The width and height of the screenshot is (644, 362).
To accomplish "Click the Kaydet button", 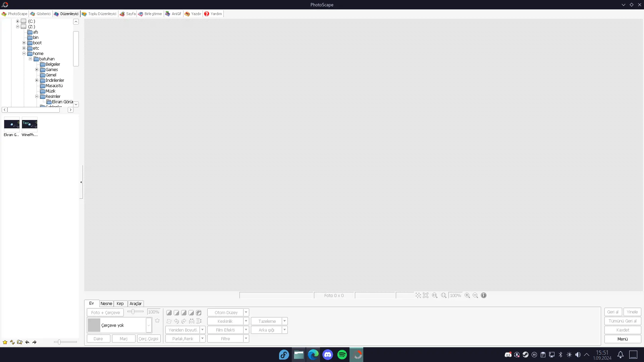I will click(623, 330).
